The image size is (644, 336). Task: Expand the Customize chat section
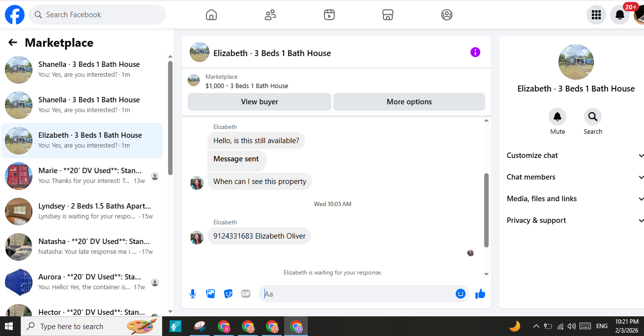pos(575,155)
